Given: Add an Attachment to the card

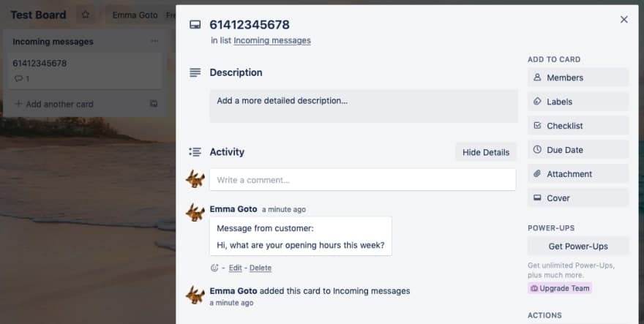Looking at the screenshot, I should (x=577, y=174).
